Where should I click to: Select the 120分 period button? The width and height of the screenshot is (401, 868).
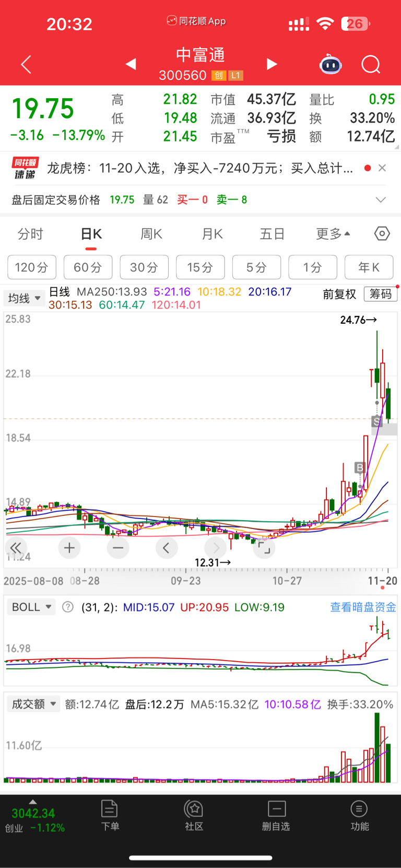[32, 267]
